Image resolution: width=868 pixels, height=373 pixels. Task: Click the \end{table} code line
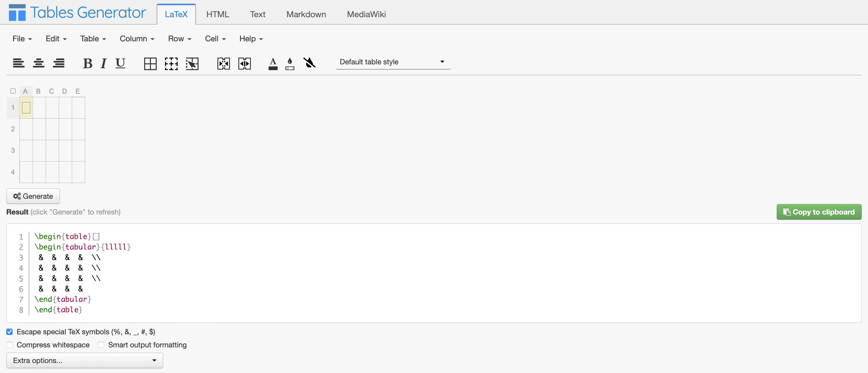click(58, 310)
